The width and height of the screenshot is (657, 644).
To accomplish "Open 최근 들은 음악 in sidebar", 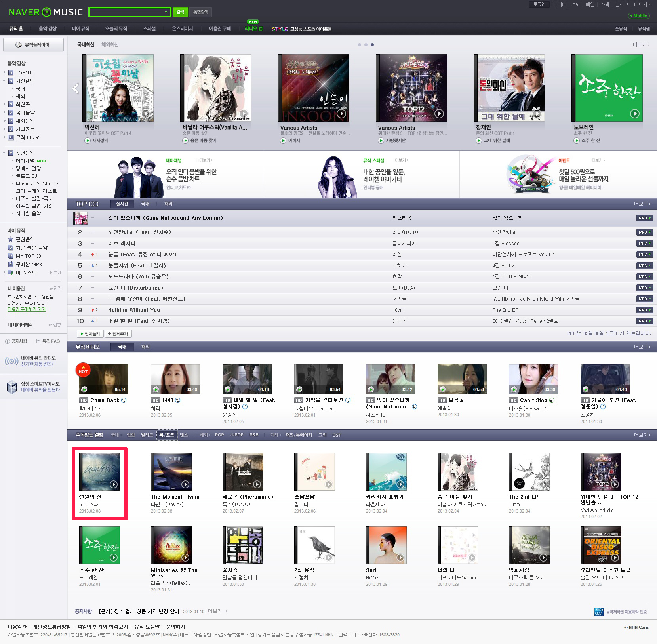I will pyautogui.click(x=32, y=248).
